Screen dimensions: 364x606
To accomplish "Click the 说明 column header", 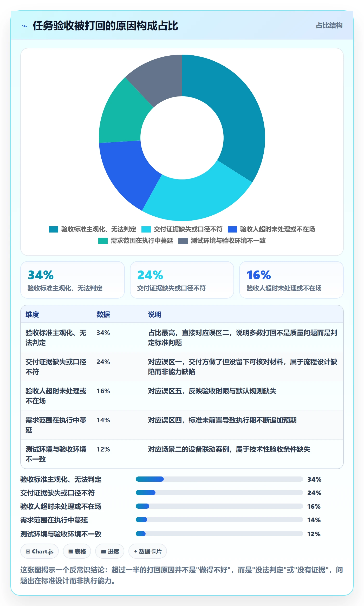I will pos(155,314).
